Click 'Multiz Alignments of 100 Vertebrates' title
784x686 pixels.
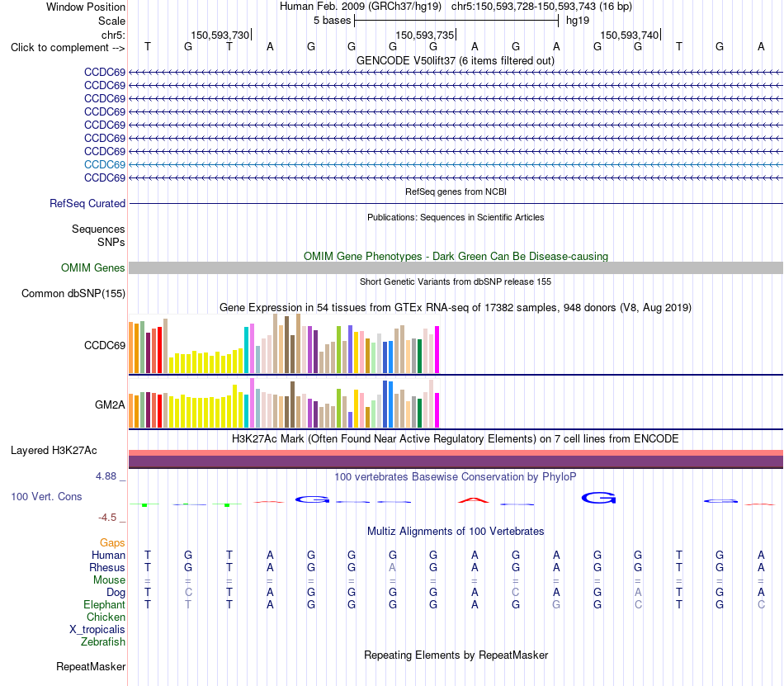tap(456, 531)
